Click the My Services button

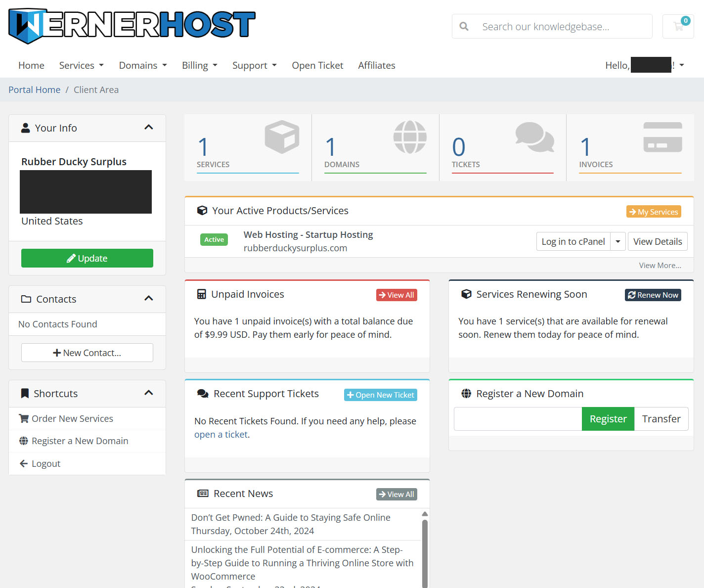coord(654,212)
